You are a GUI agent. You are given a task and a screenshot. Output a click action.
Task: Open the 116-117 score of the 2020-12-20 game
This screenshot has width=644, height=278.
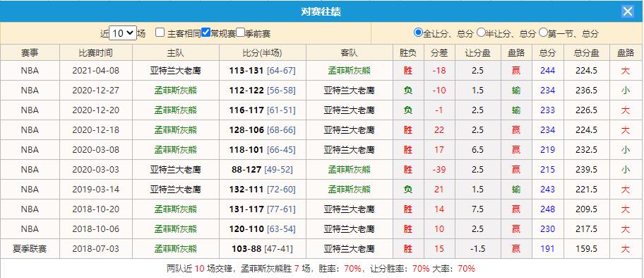pos(246,110)
